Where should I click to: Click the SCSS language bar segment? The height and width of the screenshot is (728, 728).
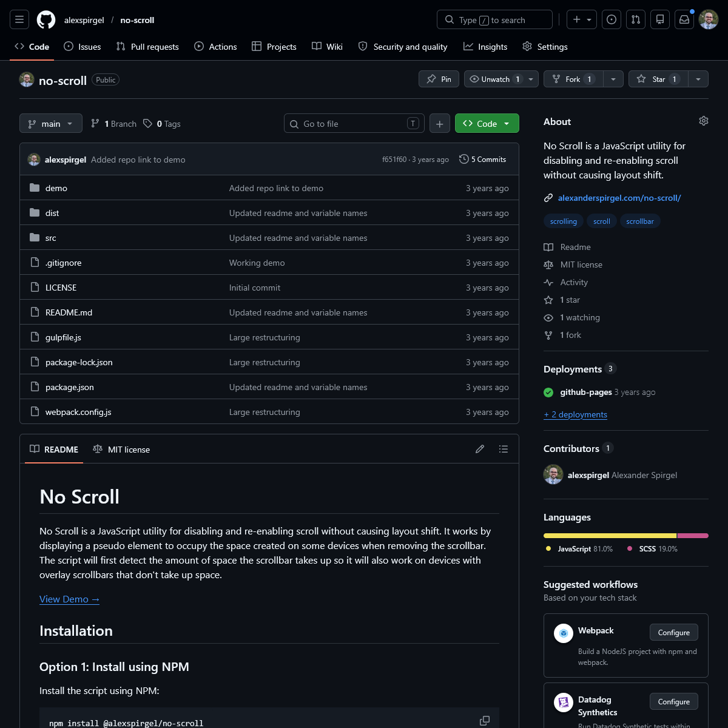[x=693, y=536]
